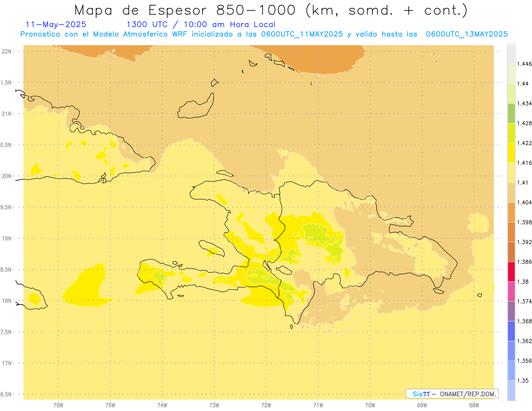Choose the orange swatch between 1.398 and 1.404
This screenshot has height=411, width=532.
[x=511, y=212]
